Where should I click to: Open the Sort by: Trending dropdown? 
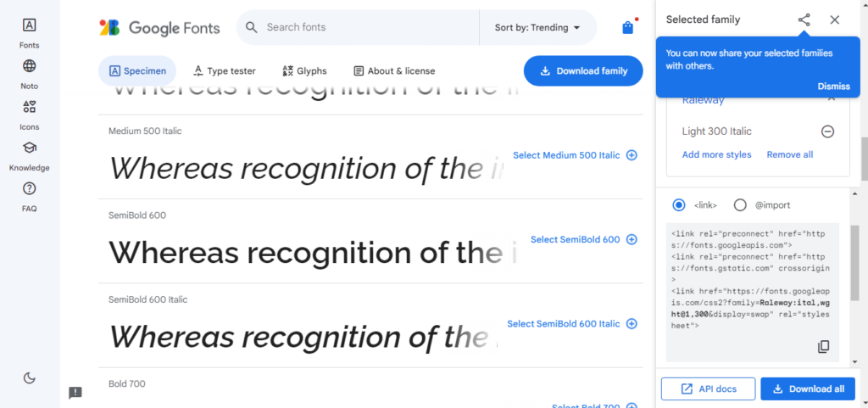pyautogui.click(x=537, y=27)
